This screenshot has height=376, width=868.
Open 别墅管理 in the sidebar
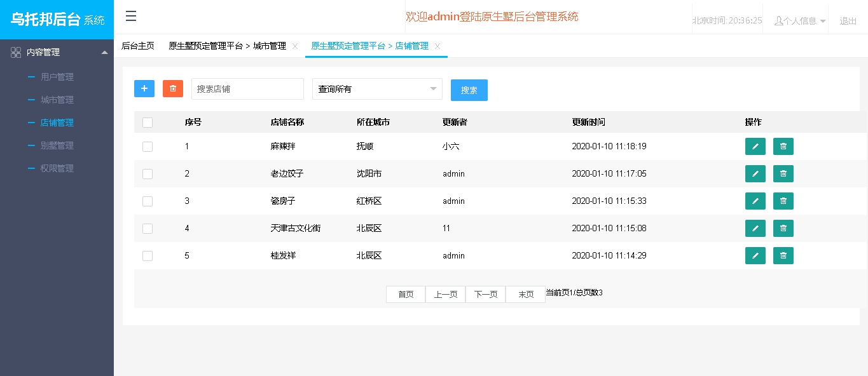57,145
